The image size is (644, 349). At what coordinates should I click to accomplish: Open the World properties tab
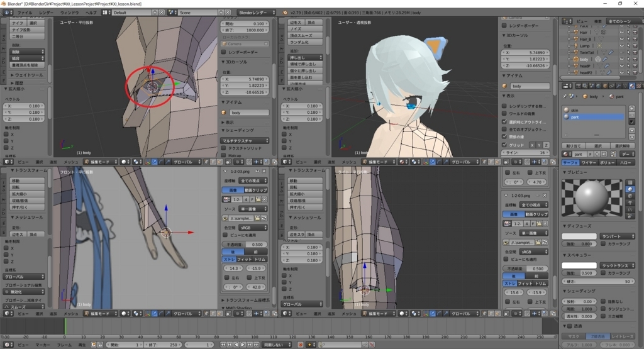[x=599, y=86]
